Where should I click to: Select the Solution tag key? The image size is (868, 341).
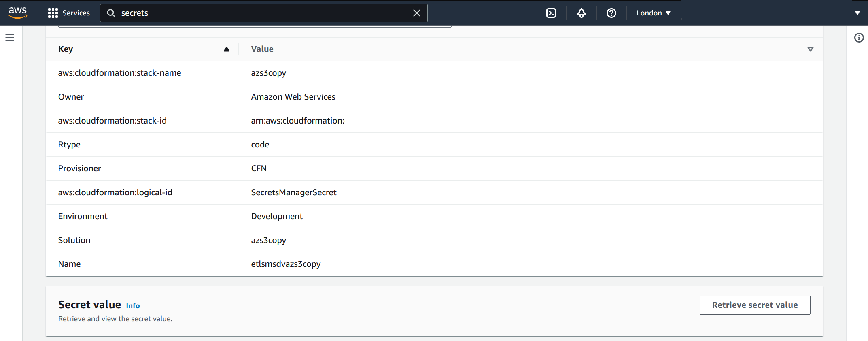click(74, 240)
